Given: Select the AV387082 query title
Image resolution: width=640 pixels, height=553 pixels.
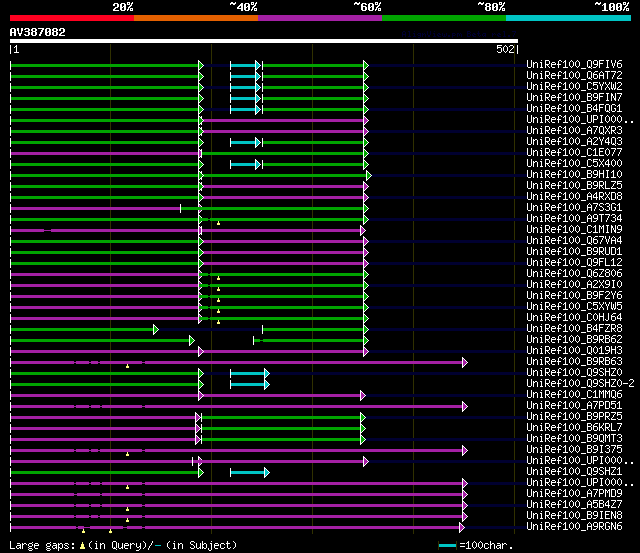Looking at the screenshot, I should 38,32.
